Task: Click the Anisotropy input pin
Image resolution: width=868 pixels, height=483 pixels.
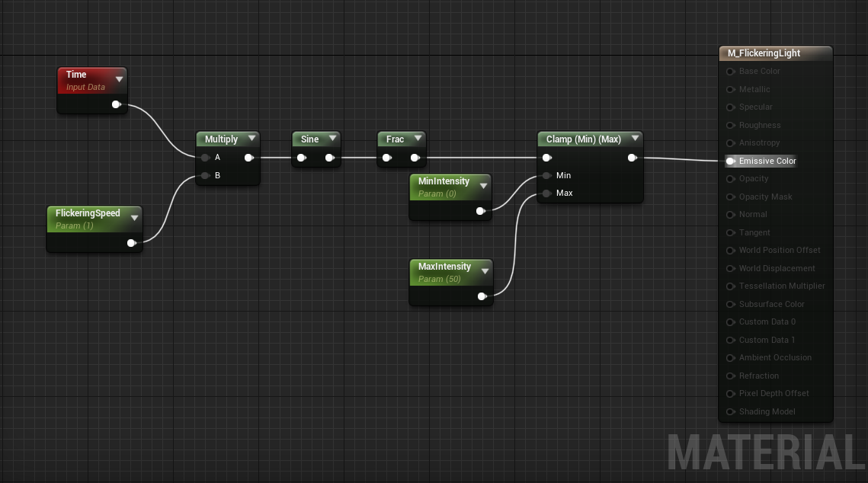Action: pyautogui.click(x=731, y=142)
